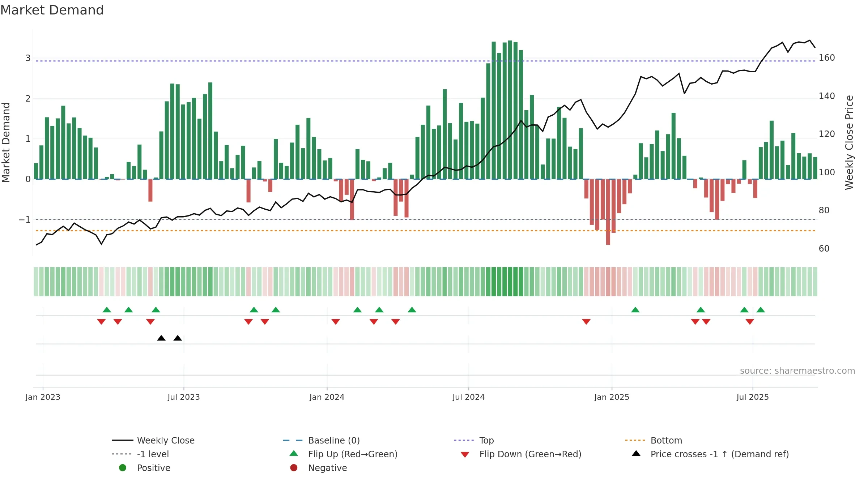The width and height of the screenshot is (868, 488).
Task: Click the green flip-up triangle right after Jan 2025
Action: click(x=635, y=310)
